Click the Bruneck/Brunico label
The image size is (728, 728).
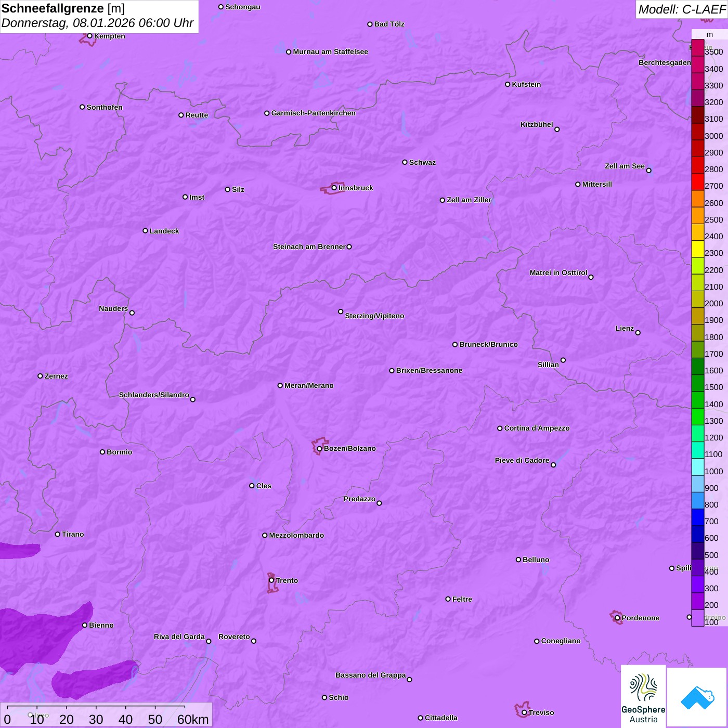pyautogui.click(x=489, y=345)
